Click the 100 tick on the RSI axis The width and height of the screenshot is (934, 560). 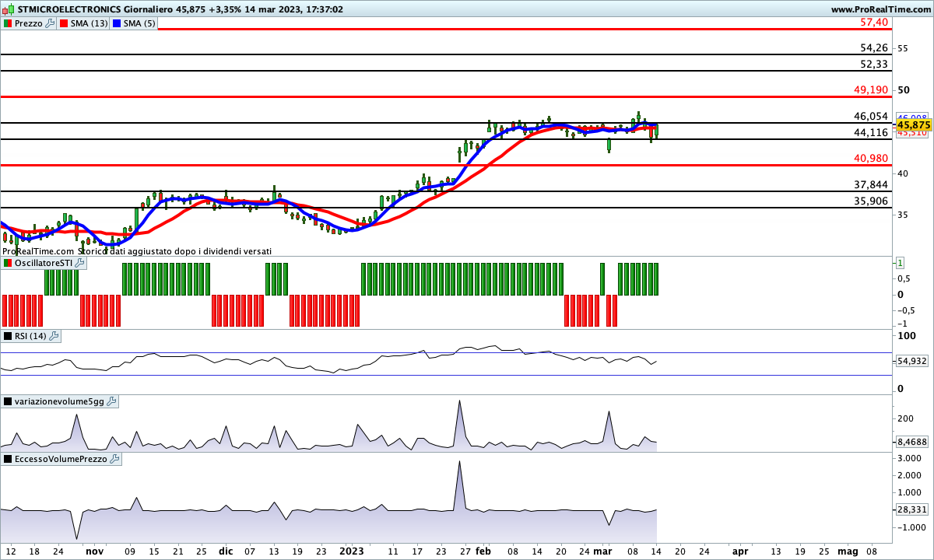pos(905,336)
